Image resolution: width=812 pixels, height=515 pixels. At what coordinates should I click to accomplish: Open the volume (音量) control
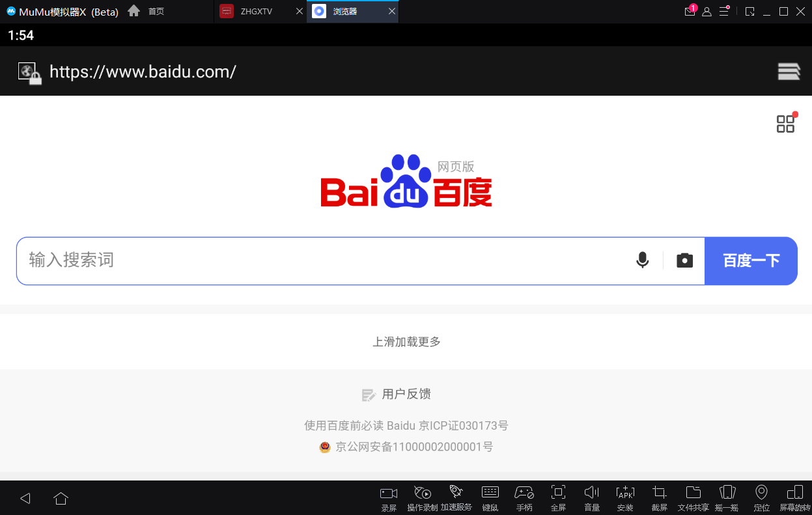[x=591, y=498]
